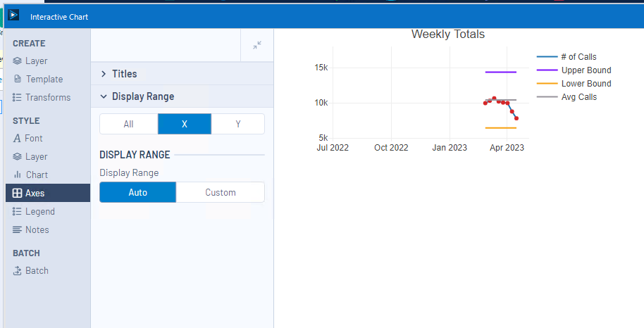Click the Batch icon

17,270
